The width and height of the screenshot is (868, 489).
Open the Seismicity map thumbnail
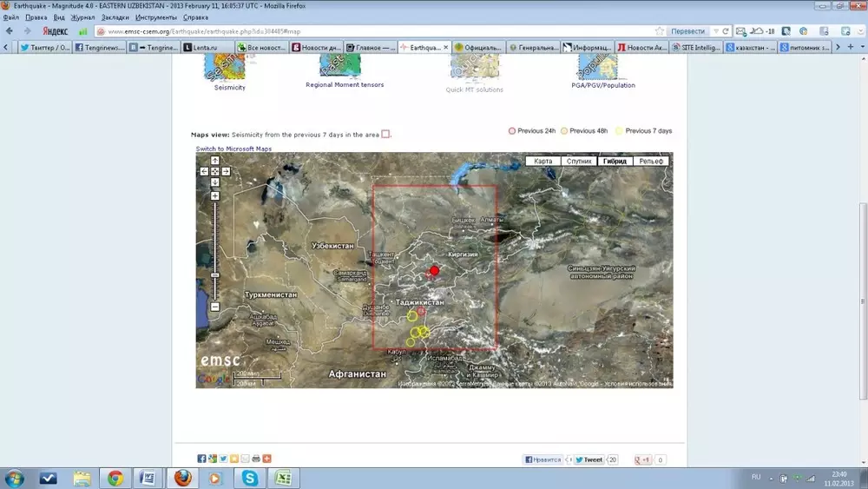[x=230, y=70]
